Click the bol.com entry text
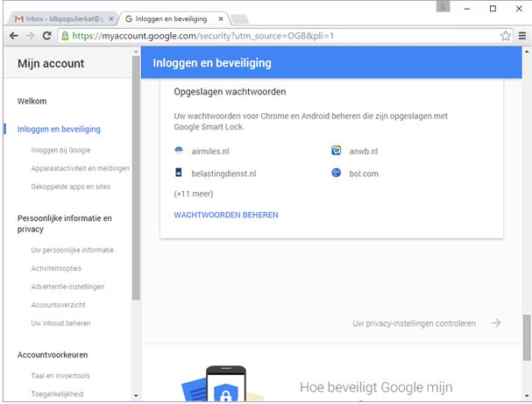 364,174
